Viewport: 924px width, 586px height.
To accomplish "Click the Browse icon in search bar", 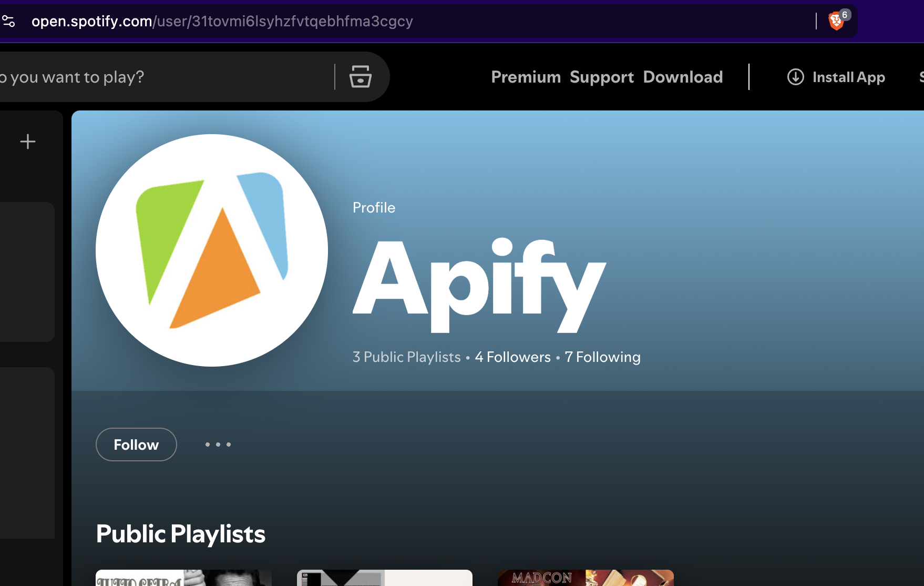I will (x=361, y=77).
